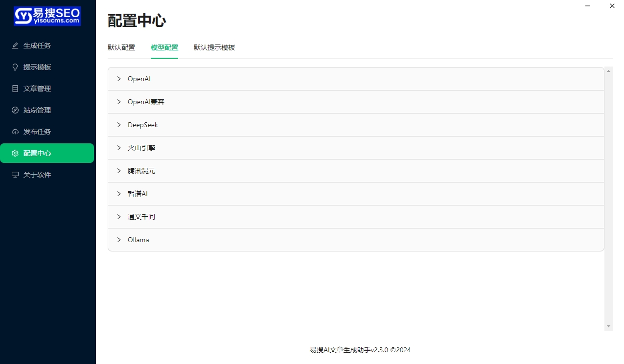
Task: Click the OpenAI label text
Action: click(x=139, y=79)
